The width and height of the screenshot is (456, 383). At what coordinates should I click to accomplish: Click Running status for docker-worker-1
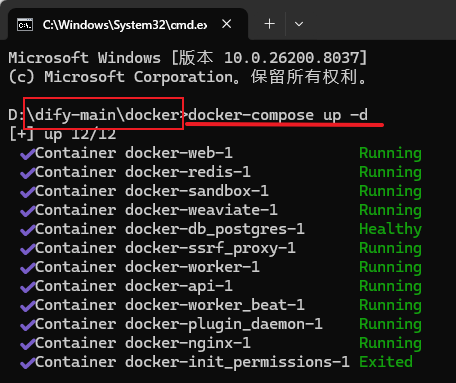coord(390,268)
